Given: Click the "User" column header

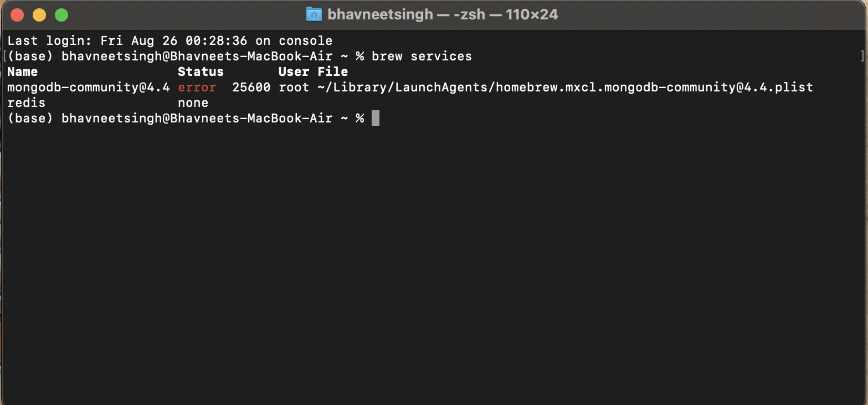Looking at the screenshot, I should tap(294, 71).
